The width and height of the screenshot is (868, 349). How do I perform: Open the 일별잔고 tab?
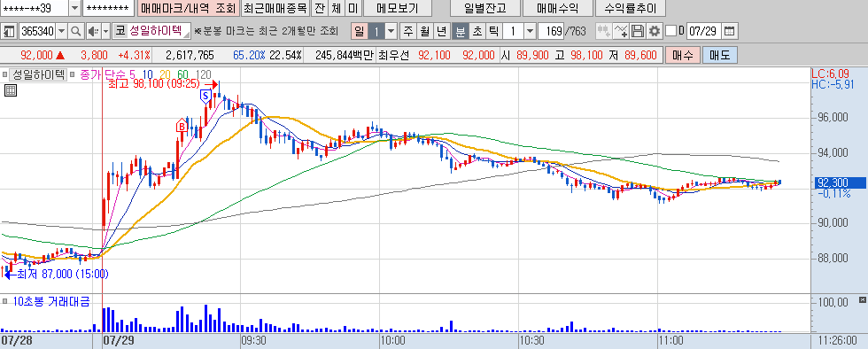[485, 8]
